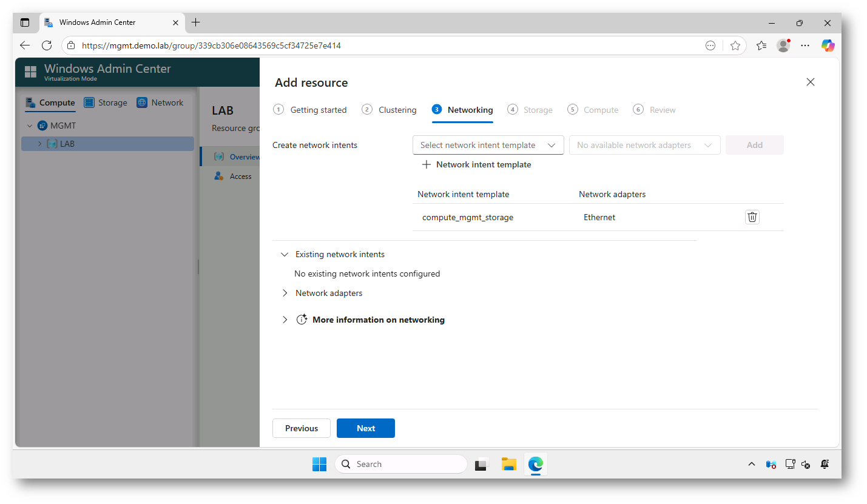The image size is (867, 504).
Task: Expand the Network adapters section
Action: click(x=285, y=293)
